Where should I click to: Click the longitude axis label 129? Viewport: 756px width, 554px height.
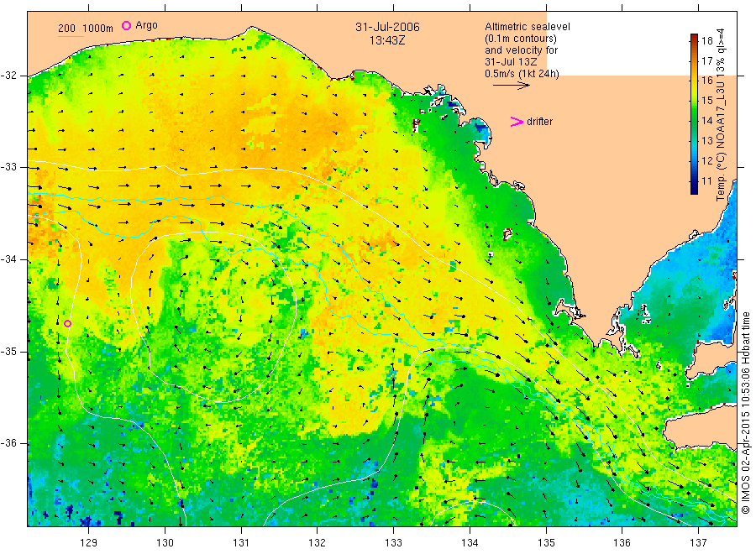pos(89,543)
